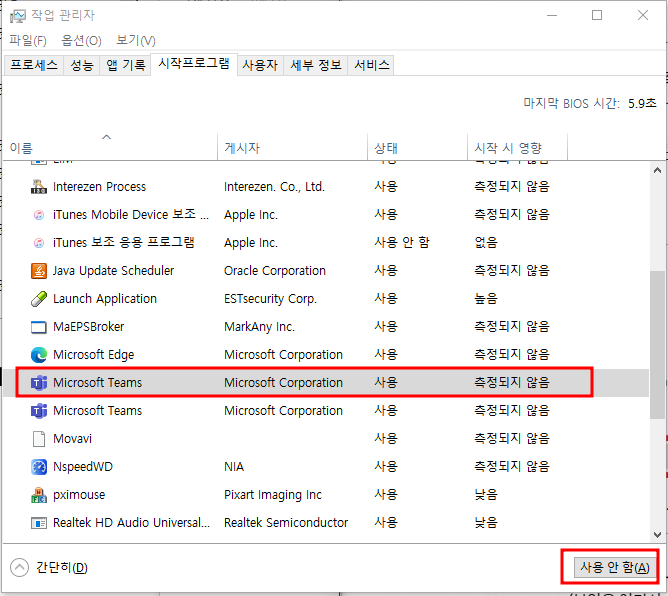This screenshot has height=596, width=668.
Task: Sort by the 이름 column header
Action: coord(110,147)
